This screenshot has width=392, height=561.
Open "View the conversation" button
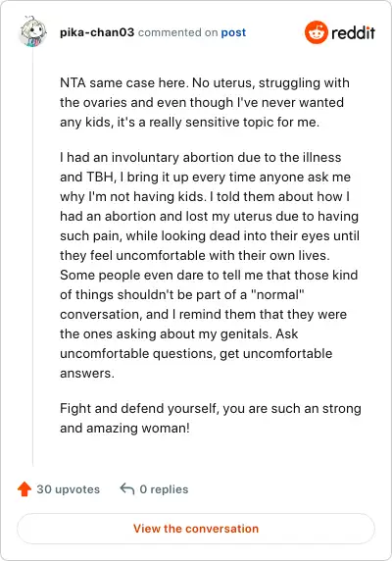(x=196, y=529)
